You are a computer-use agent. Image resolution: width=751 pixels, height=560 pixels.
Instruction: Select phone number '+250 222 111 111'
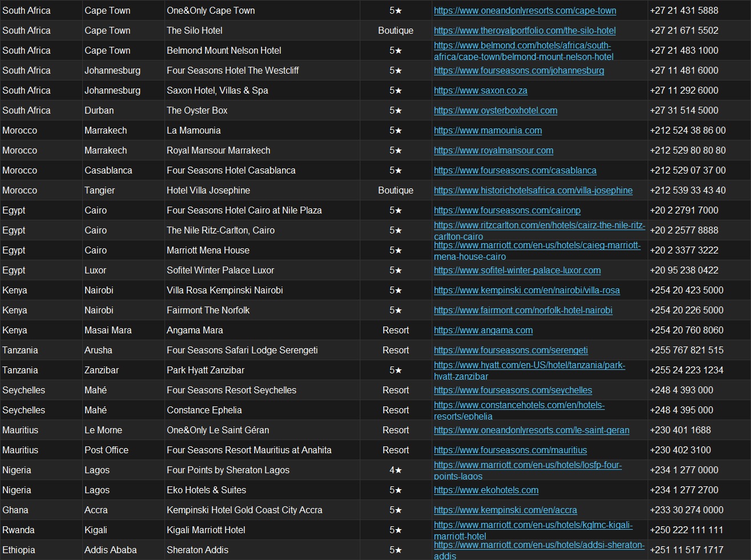pos(686,530)
